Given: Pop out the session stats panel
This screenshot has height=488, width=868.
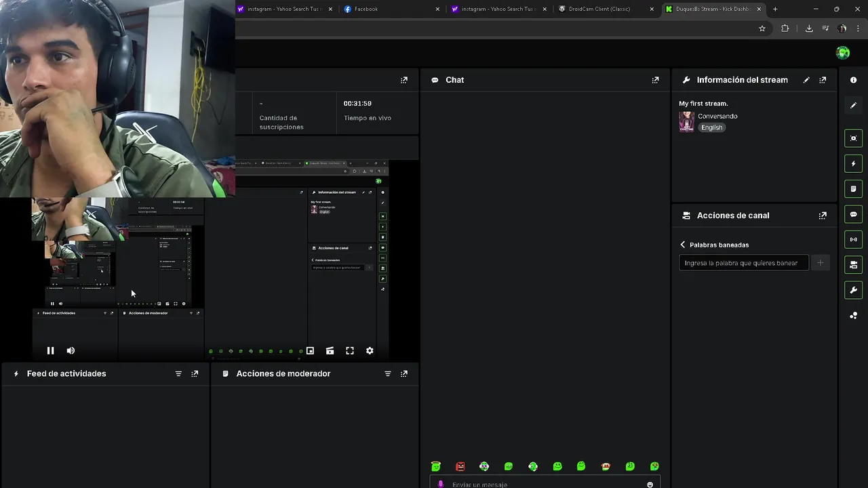Looking at the screenshot, I should (404, 80).
